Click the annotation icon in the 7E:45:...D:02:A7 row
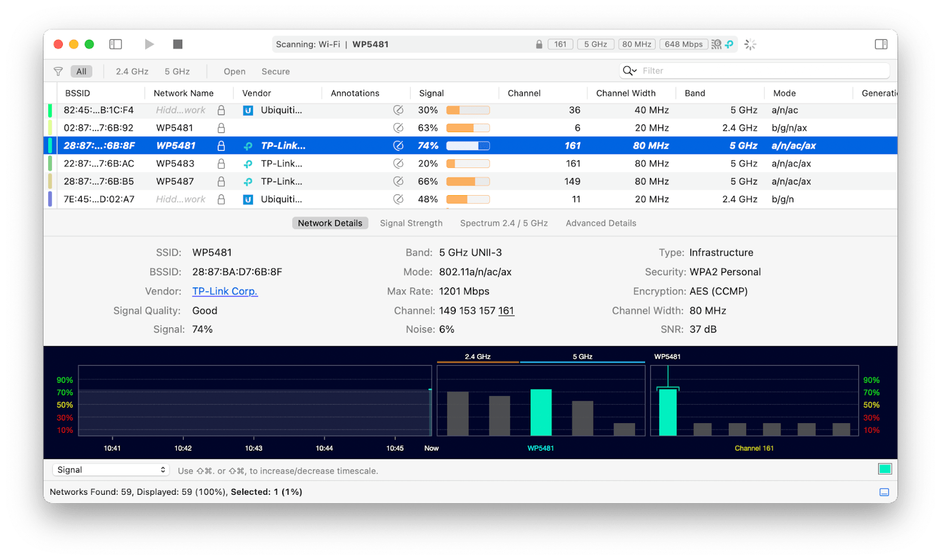 [x=398, y=199]
